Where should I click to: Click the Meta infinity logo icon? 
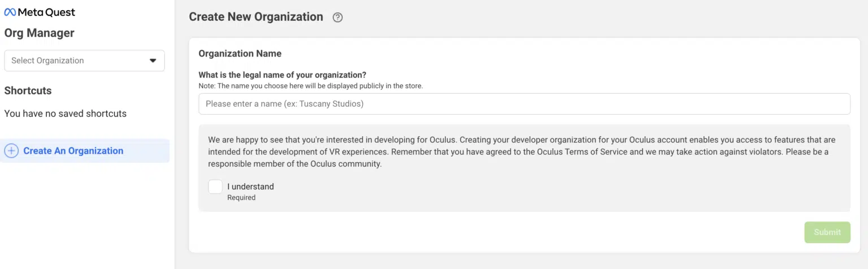[10, 12]
